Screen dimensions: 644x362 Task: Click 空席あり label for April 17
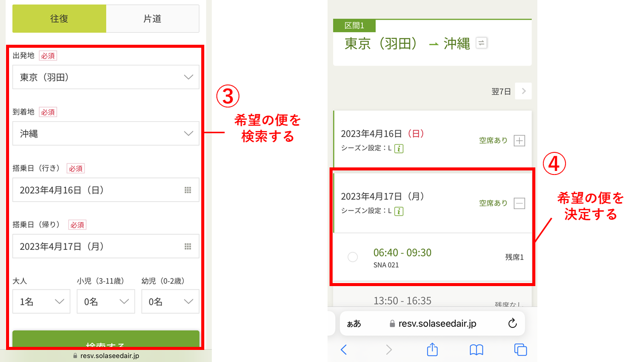(494, 203)
